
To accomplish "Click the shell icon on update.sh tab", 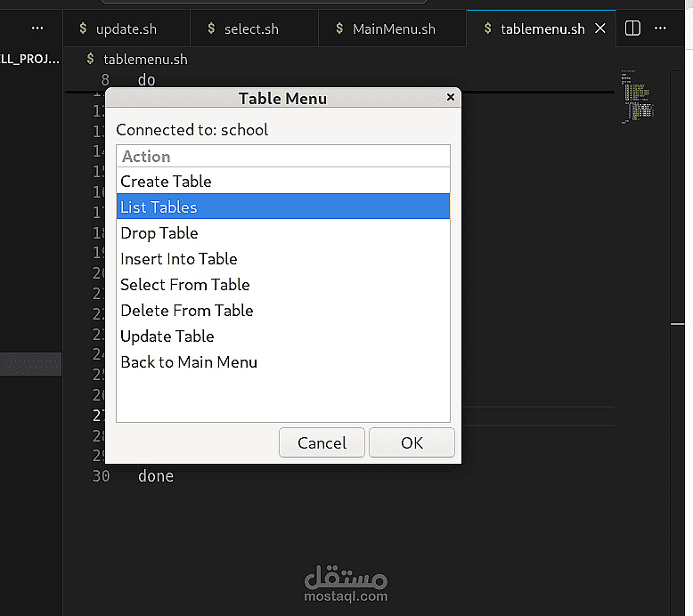I will click(x=83, y=28).
